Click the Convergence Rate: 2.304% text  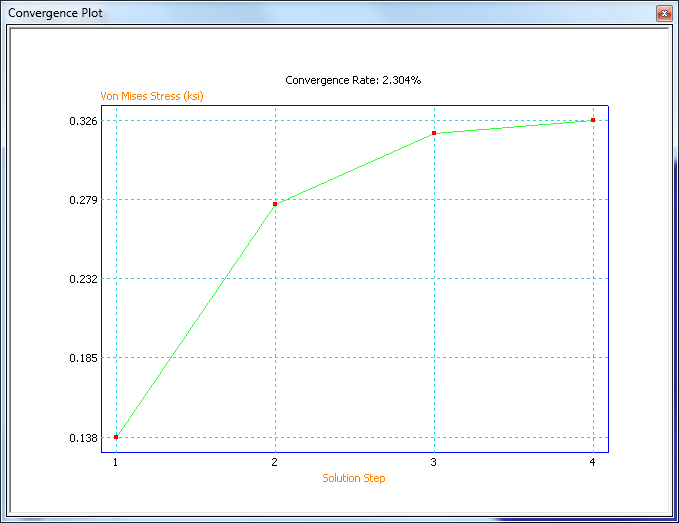(353, 80)
